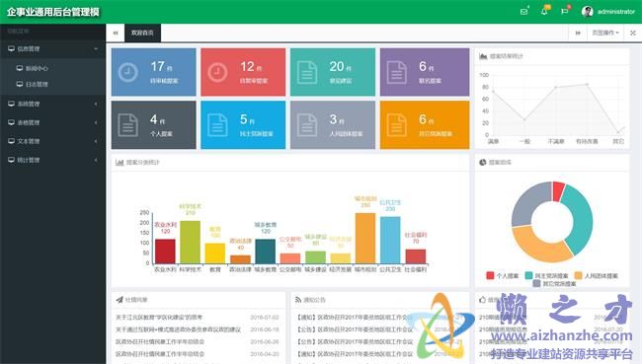The image size is (642, 364).
Task: Click the paper plane icon of 社情民意 panel
Action: pos(120,300)
